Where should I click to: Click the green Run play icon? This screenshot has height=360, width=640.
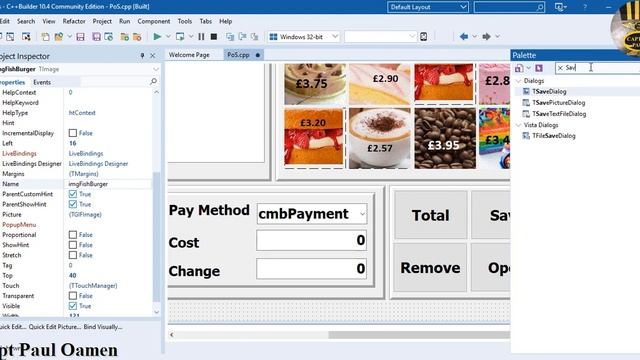[157, 37]
